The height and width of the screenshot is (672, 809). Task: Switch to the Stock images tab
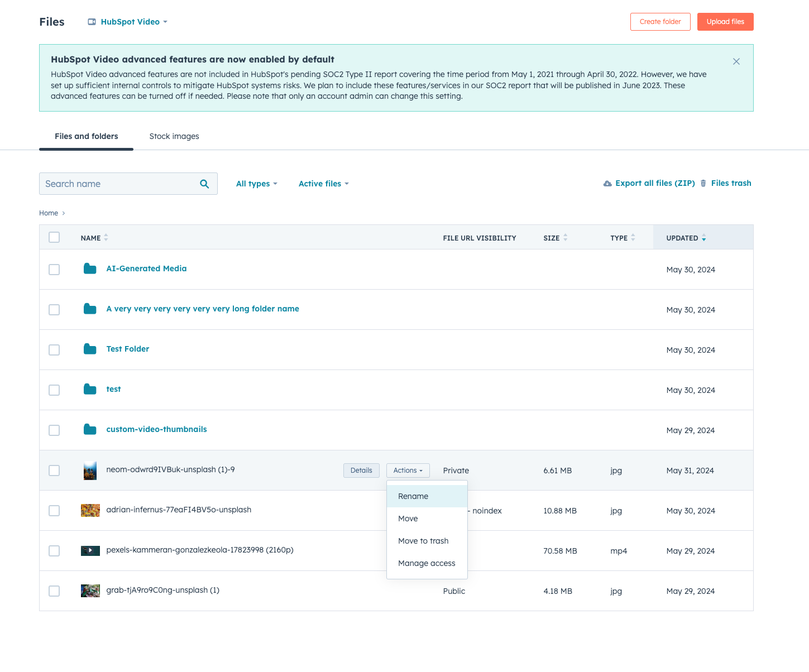pos(174,136)
